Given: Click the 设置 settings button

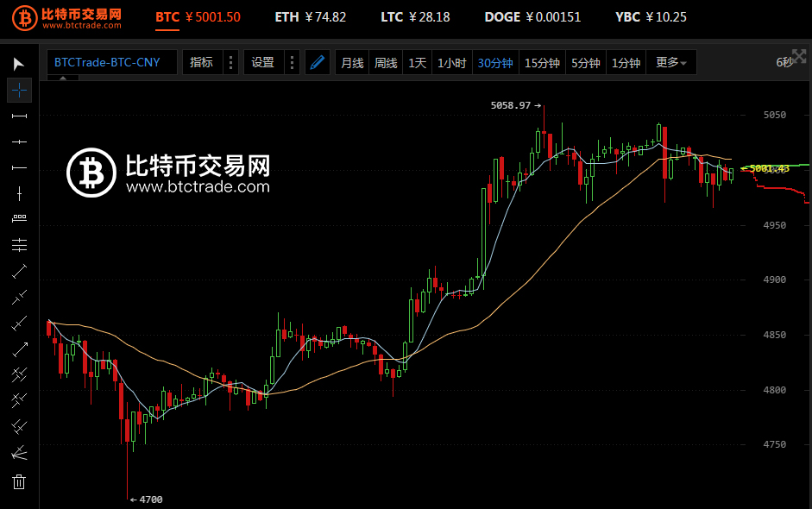Looking at the screenshot, I should 263,63.
